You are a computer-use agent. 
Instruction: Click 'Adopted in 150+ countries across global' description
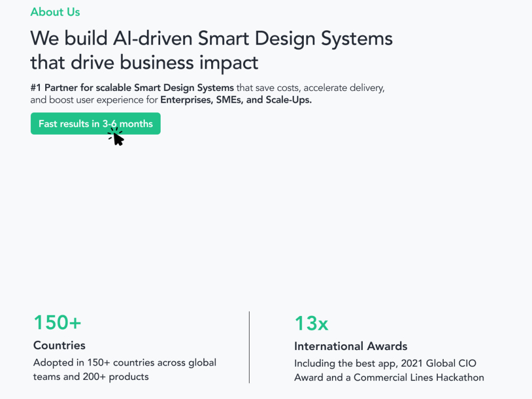coord(124,363)
